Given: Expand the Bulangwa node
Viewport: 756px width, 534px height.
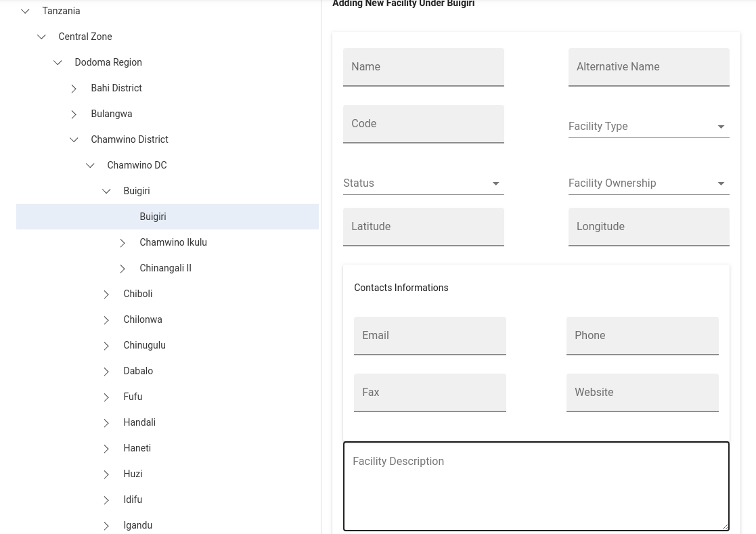Looking at the screenshot, I should [x=74, y=114].
